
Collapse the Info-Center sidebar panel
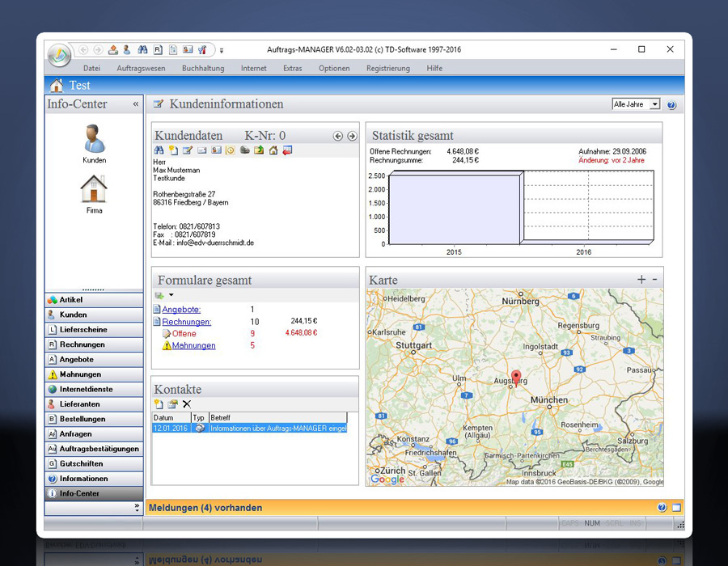pos(136,104)
